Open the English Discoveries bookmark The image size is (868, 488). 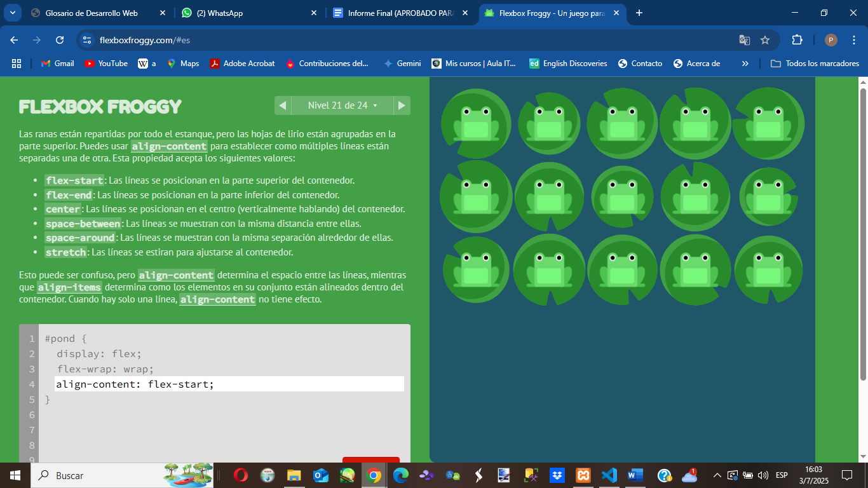click(568, 64)
